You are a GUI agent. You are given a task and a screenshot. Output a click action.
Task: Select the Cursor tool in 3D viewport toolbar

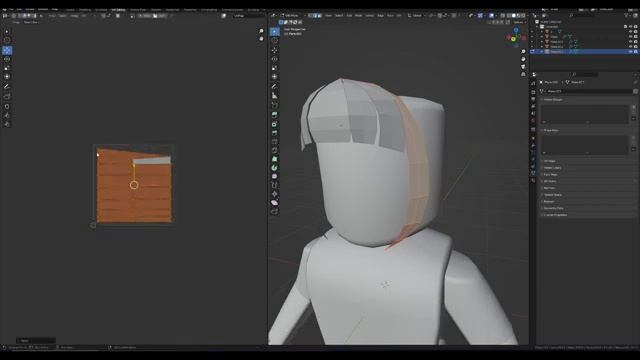[x=275, y=40]
